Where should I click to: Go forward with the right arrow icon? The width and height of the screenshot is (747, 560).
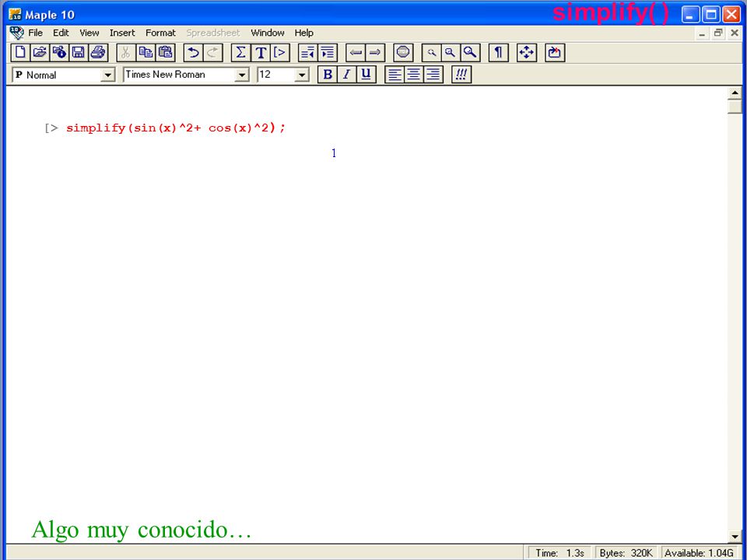[x=375, y=52]
